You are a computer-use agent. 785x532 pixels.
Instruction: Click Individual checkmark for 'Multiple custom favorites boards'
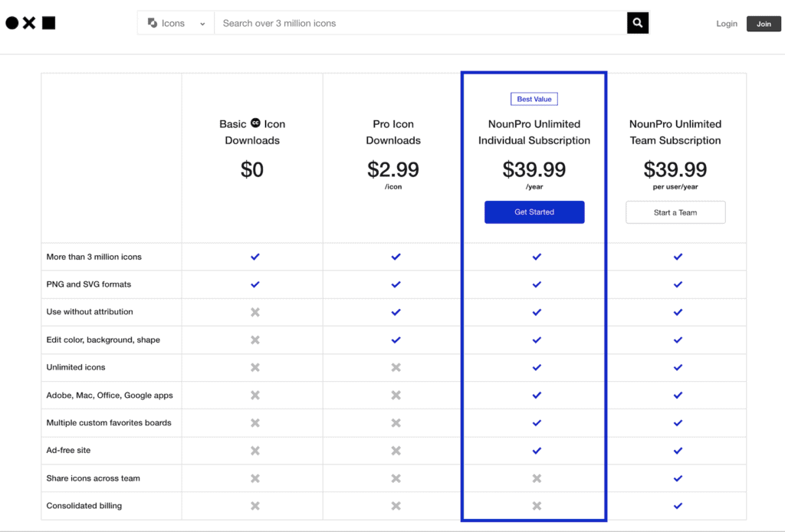coord(537,423)
